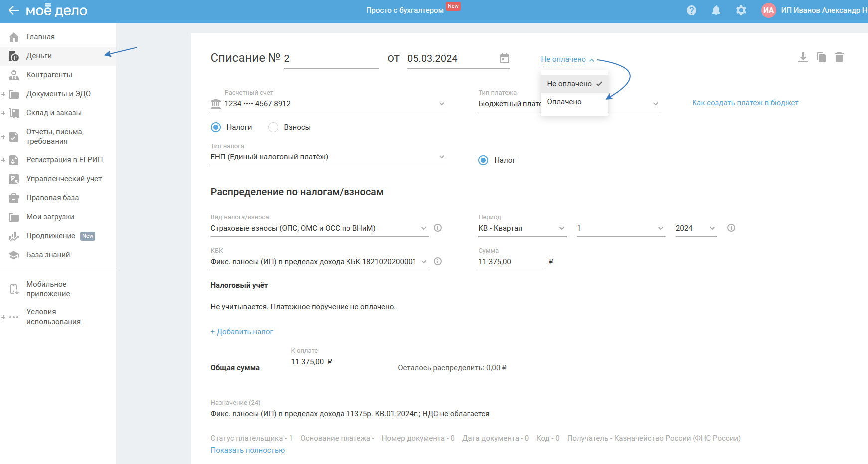Click the Склад и заказы icon
The image size is (868, 464).
(x=14, y=113)
